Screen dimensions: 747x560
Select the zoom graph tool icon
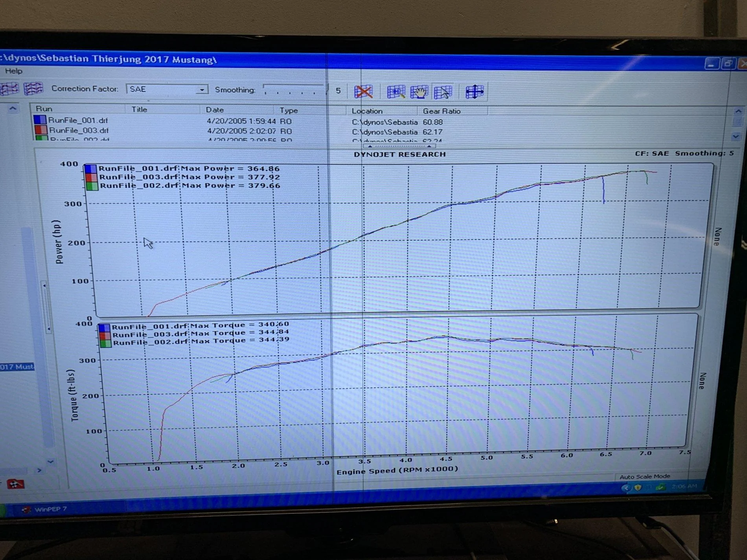coord(396,92)
